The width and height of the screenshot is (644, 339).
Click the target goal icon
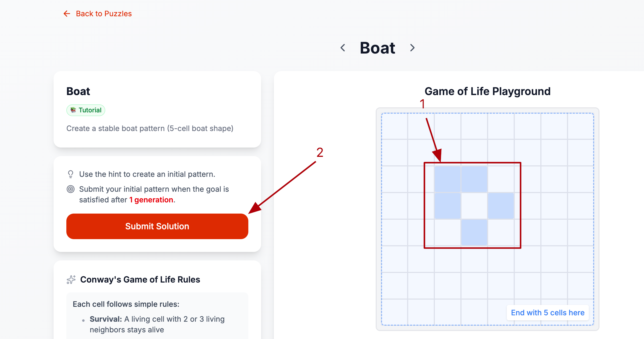click(x=71, y=189)
